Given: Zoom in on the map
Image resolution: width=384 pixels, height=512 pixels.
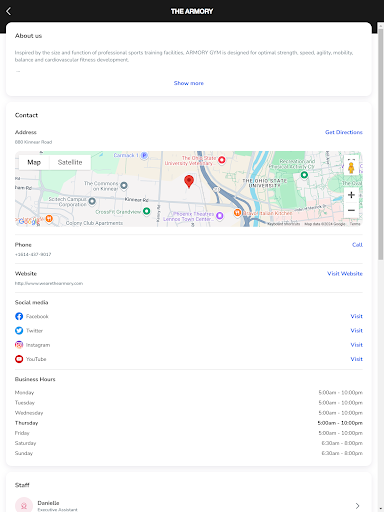Looking at the screenshot, I should pyautogui.click(x=351, y=195).
